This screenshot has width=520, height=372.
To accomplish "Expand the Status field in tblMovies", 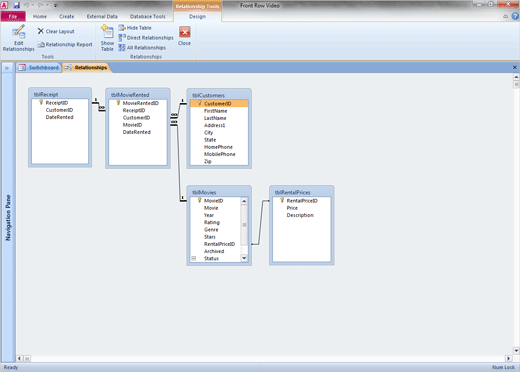I will pyautogui.click(x=194, y=258).
